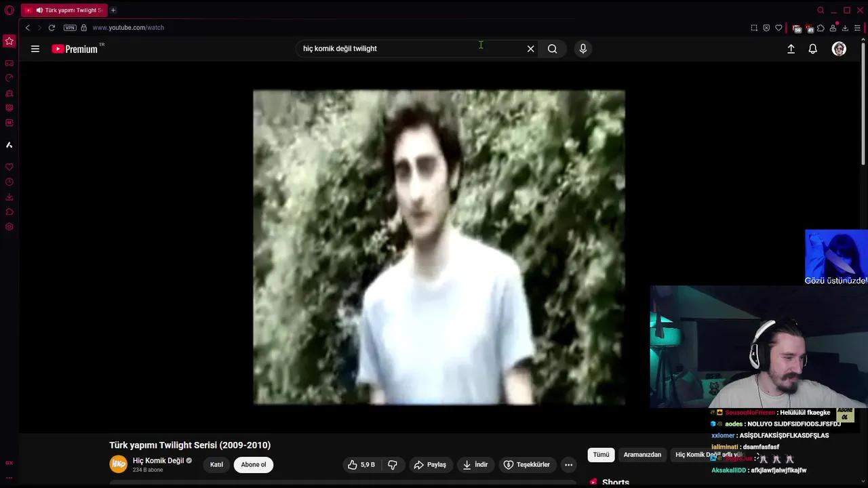Click the Abone ol subscribe button
The image size is (868, 488).
(254, 465)
